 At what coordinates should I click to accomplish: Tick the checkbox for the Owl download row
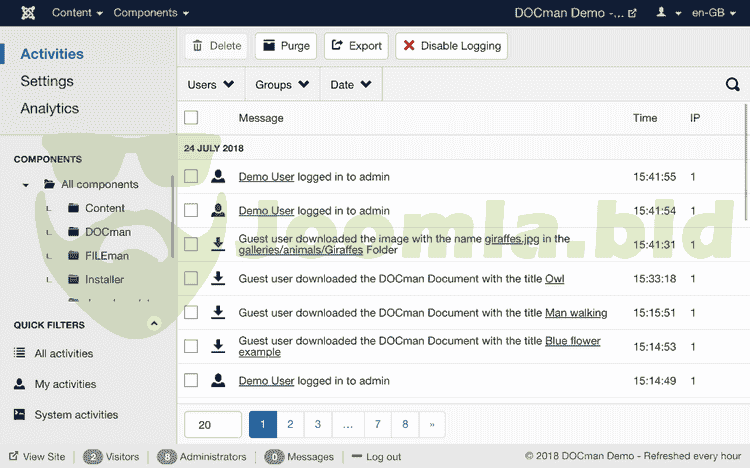point(191,278)
